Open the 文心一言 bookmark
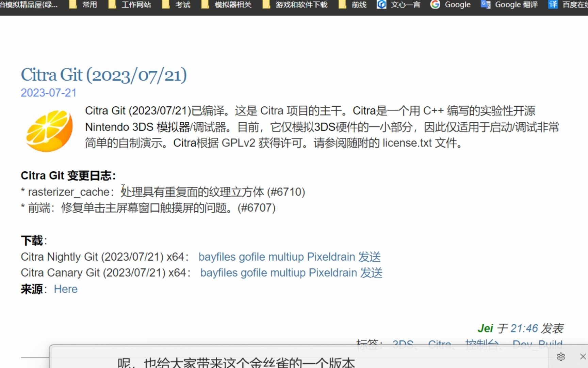This screenshot has height=368, width=588. 398,5
